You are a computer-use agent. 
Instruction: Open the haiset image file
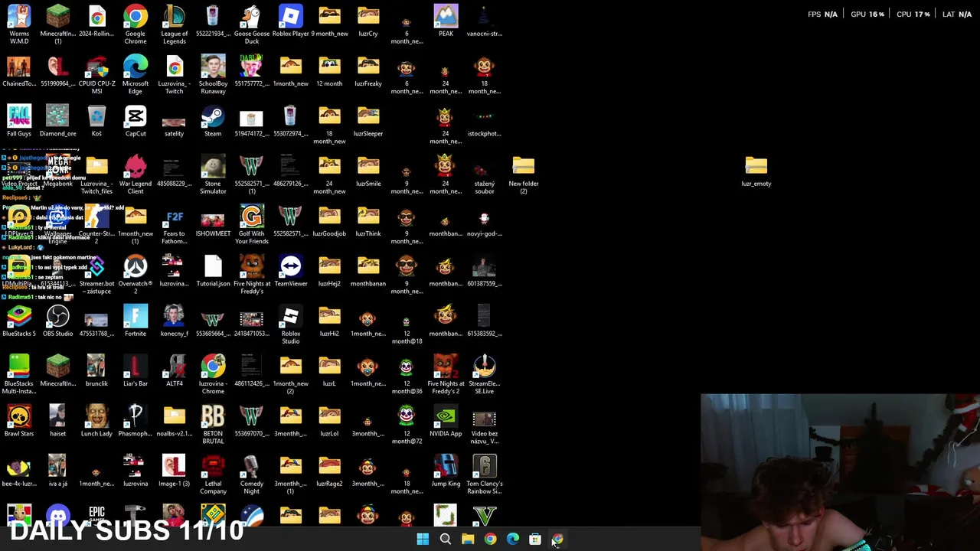[x=57, y=420]
